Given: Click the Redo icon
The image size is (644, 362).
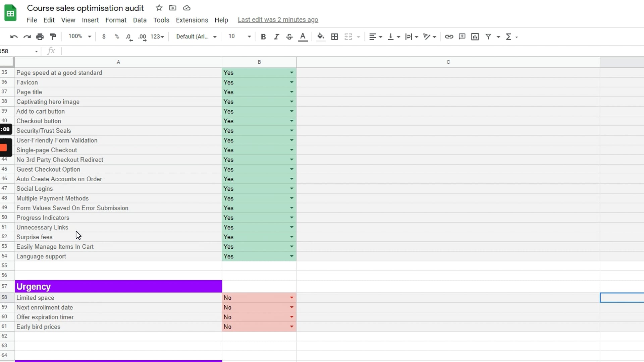Looking at the screenshot, I should (x=27, y=37).
